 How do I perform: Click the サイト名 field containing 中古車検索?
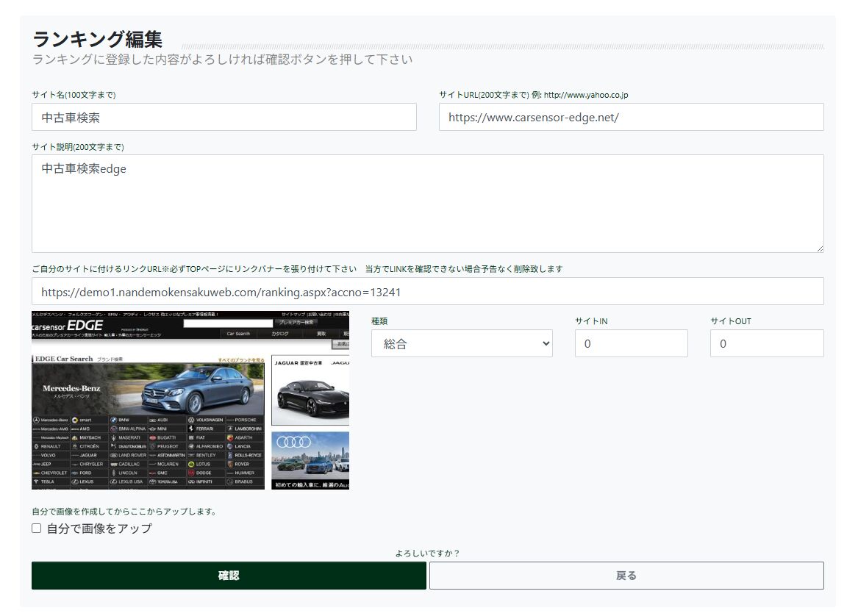pos(224,117)
